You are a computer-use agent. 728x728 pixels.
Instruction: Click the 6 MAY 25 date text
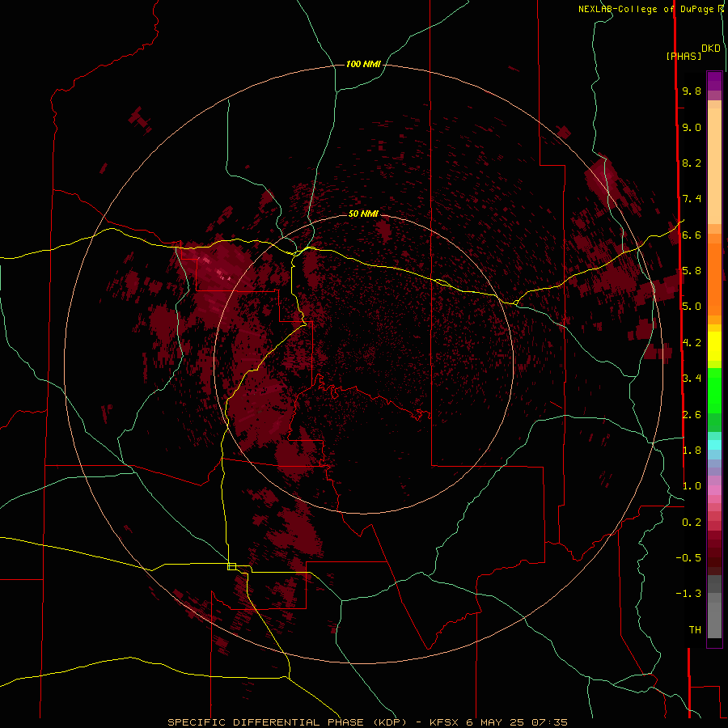[495, 722]
